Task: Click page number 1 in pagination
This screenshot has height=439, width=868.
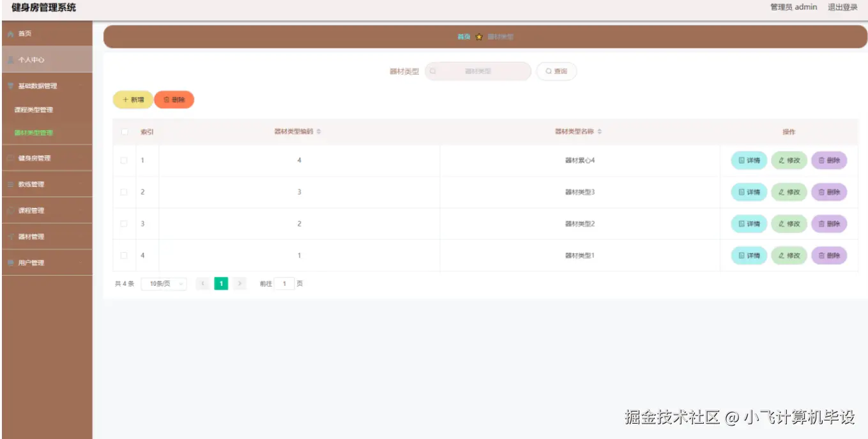Action: pyautogui.click(x=221, y=284)
